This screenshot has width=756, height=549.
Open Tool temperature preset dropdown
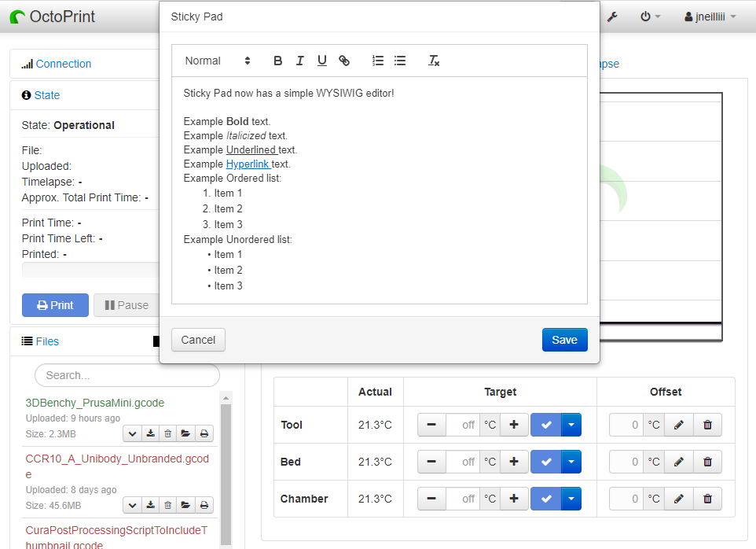point(571,425)
